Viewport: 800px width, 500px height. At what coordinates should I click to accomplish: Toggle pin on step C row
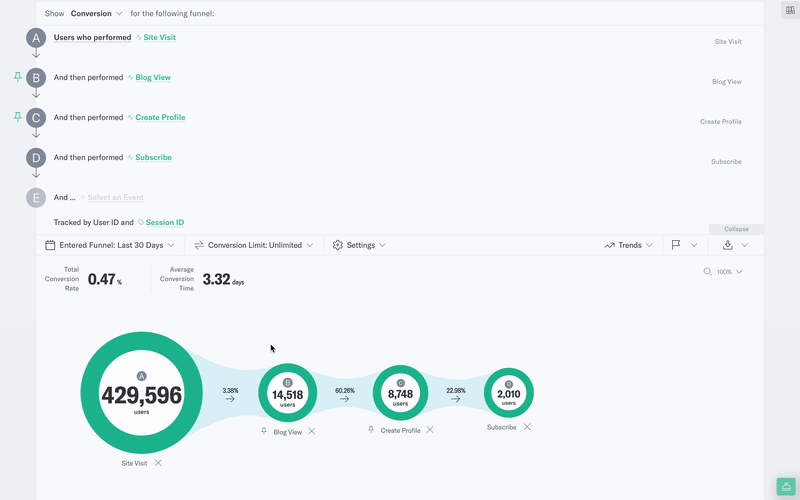17,117
